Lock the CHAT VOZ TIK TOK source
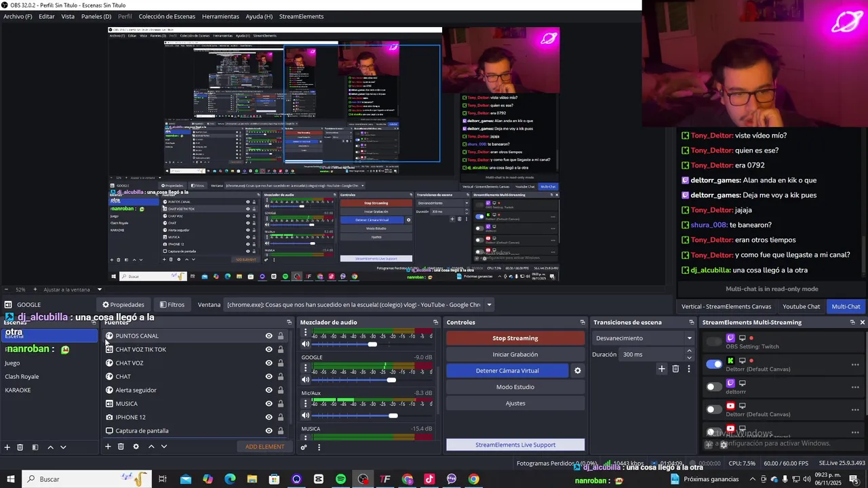868x488 pixels. point(281,350)
